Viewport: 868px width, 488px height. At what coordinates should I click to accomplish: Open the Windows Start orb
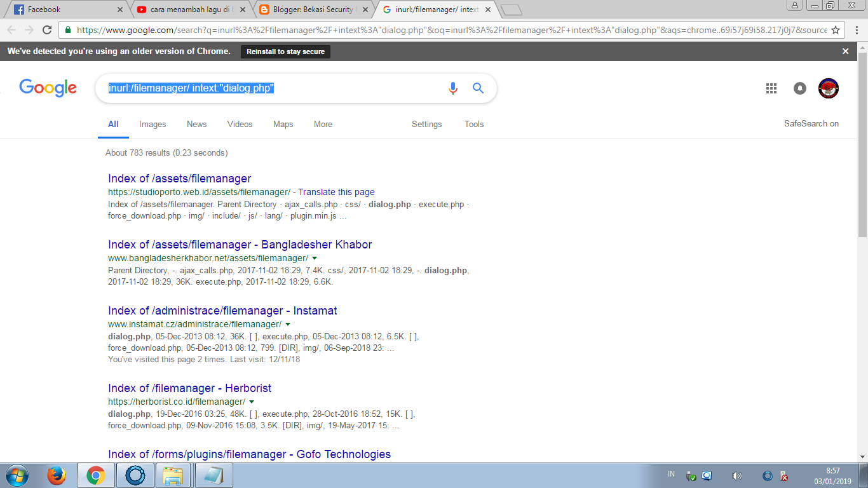tap(17, 475)
